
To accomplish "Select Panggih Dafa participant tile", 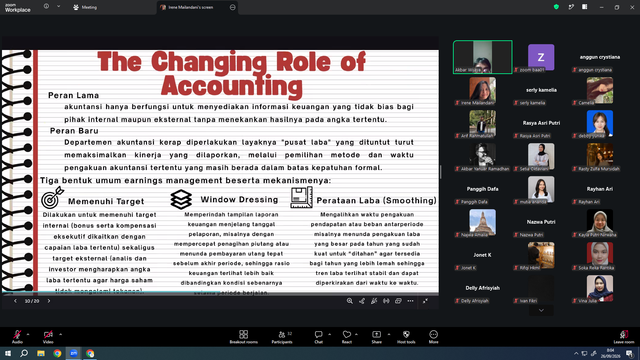I will coord(482,189).
